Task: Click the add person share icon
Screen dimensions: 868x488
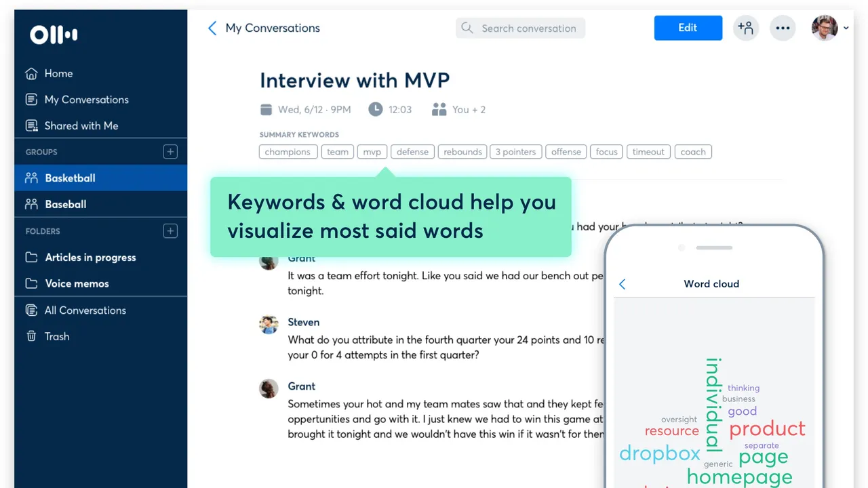Action: pos(746,28)
